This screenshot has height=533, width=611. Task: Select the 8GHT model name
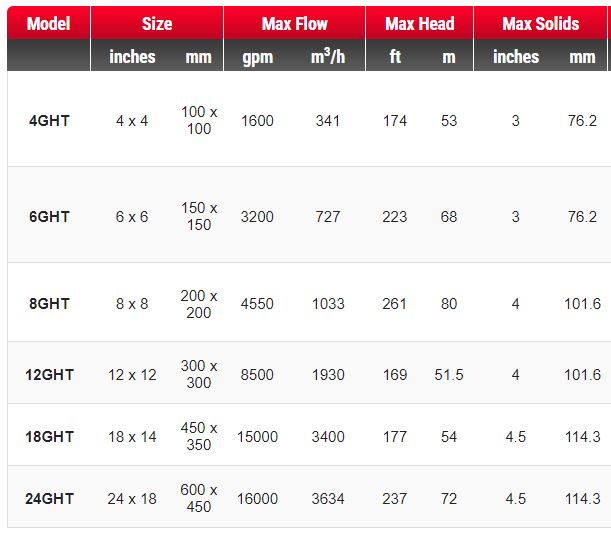tap(48, 303)
